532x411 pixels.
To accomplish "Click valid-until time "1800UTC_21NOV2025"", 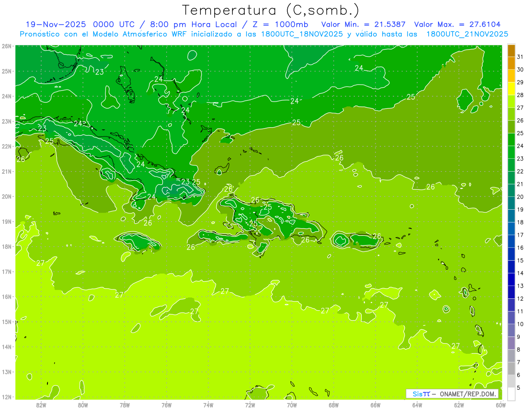I will click(467, 34).
